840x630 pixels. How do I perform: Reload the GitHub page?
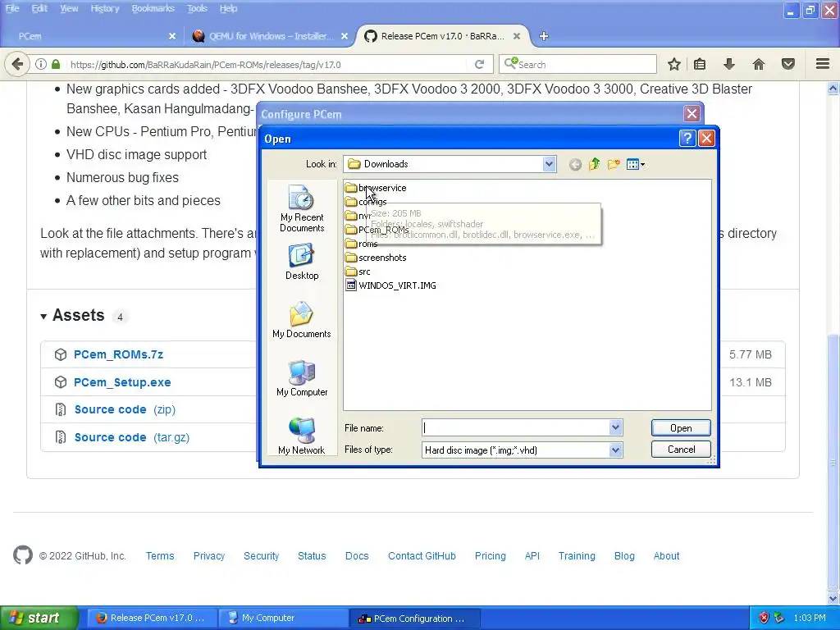[x=479, y=64]
